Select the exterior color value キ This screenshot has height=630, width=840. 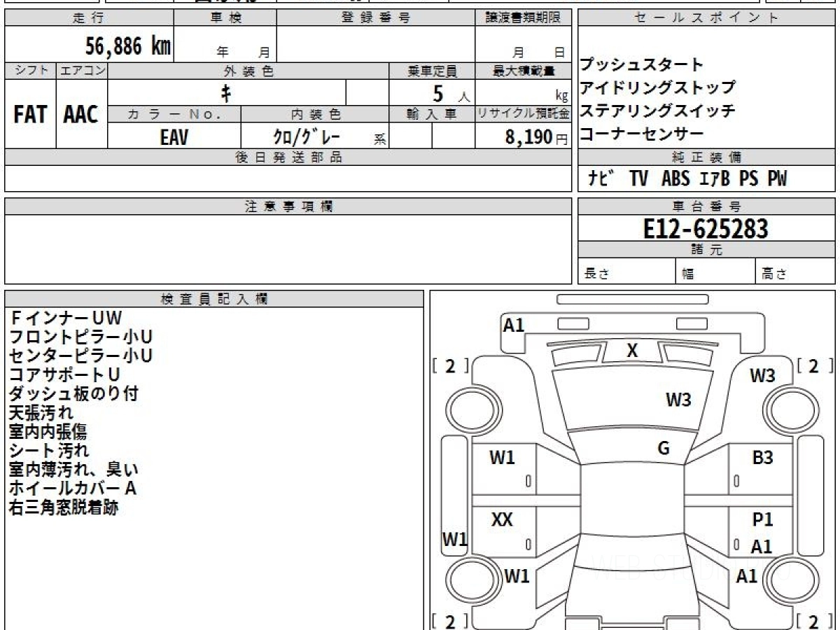(x=226, y=92)
